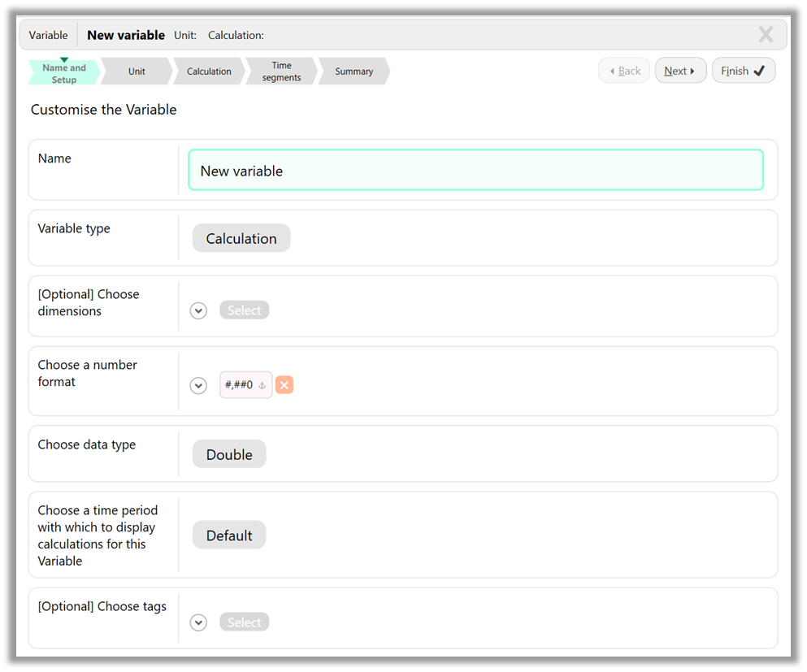Select dimensions for the variable

click(x=244, y=310)
